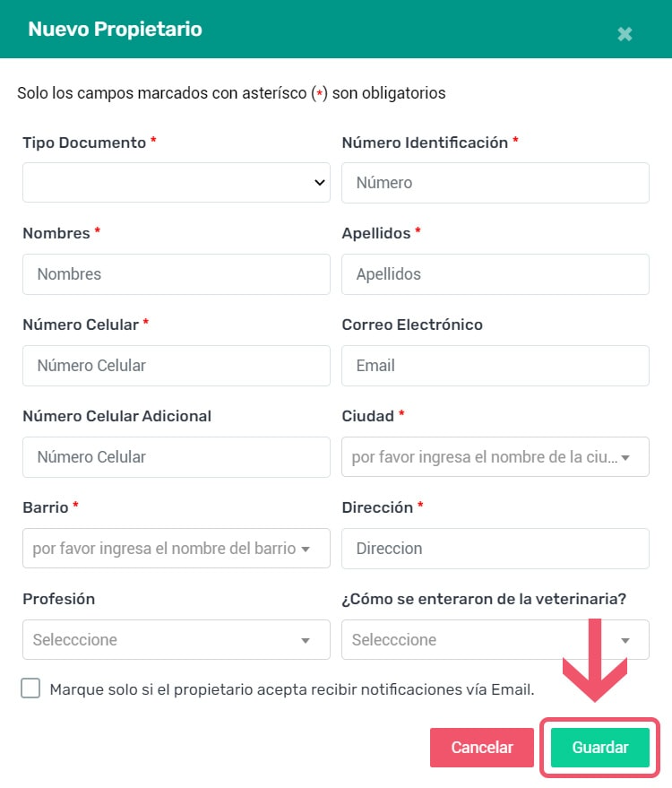Image resolution: width=672 pixels, height=788 pixels.
Task: Focus the Nombres text field
Action: [x=177, y=274]
